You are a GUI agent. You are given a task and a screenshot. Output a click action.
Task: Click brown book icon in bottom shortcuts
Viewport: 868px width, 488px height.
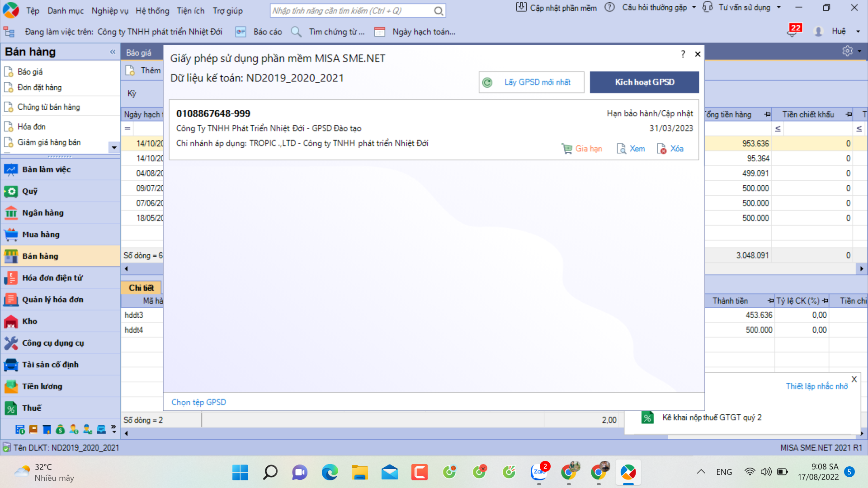pos(33,429)
